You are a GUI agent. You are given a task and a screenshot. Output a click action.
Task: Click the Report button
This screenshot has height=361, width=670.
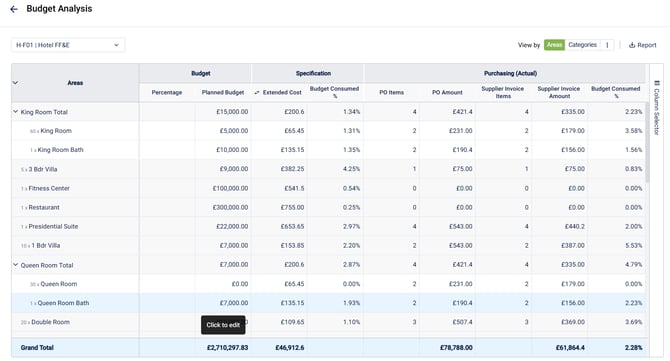[x=642, y=45]
